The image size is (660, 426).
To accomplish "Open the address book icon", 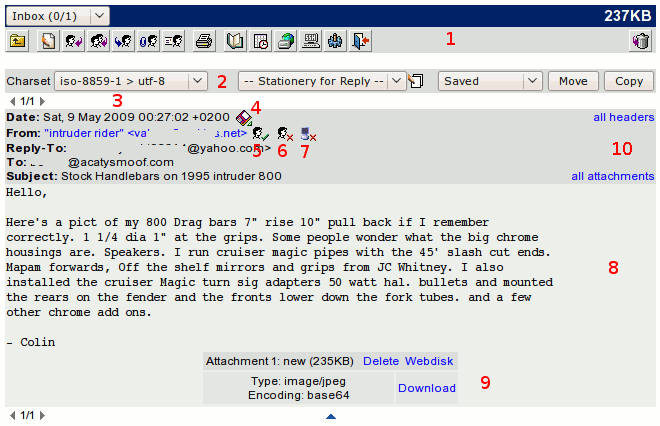I will point(235,41).
